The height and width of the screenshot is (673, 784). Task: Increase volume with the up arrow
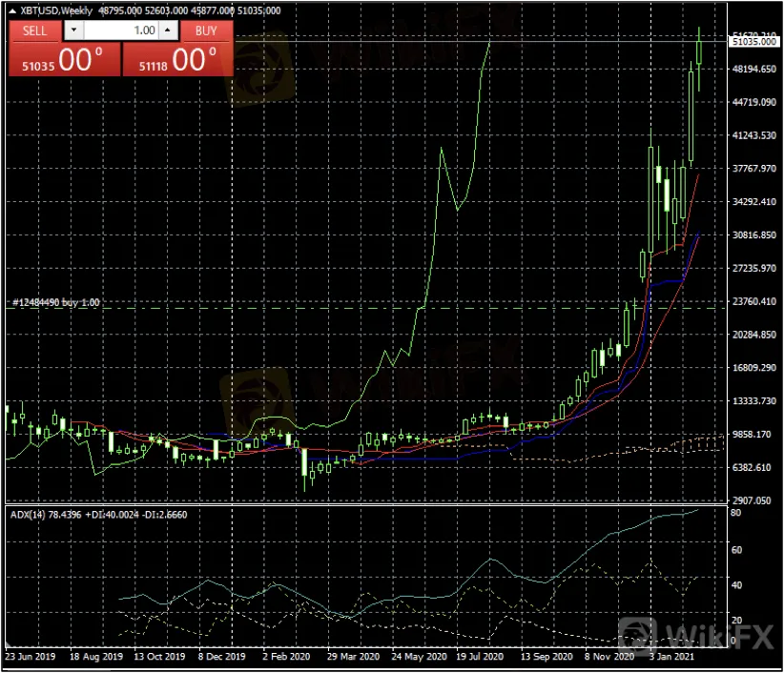pos(168,31)
